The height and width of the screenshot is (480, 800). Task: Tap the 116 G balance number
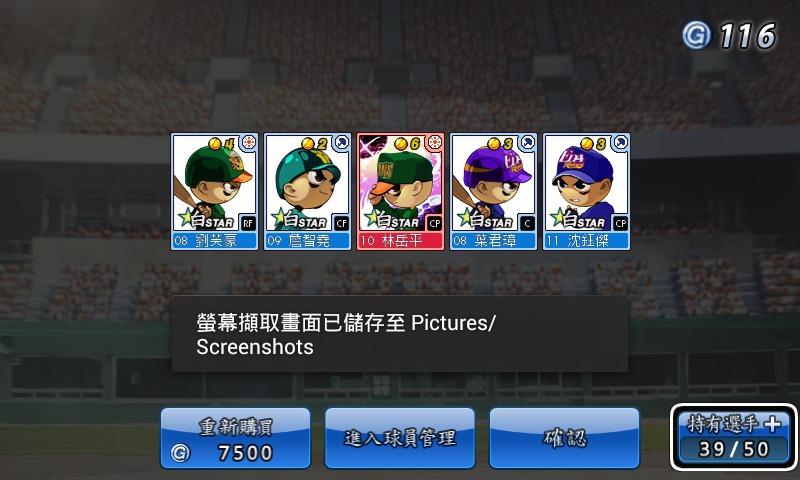[748, 36]
